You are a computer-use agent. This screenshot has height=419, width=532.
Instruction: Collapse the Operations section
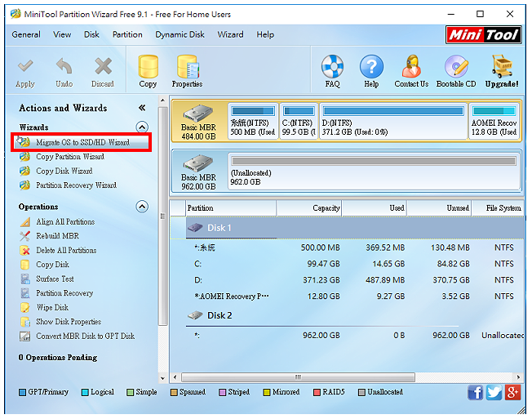(142, 207)
